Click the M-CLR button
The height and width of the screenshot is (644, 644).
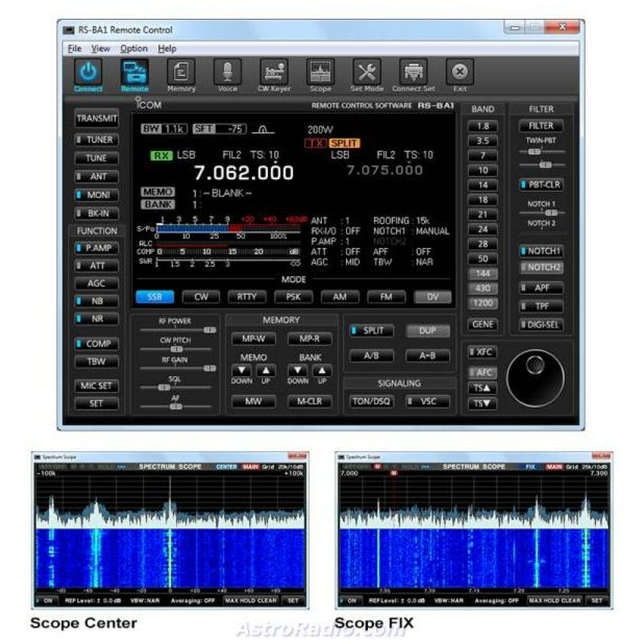point(309,401)
